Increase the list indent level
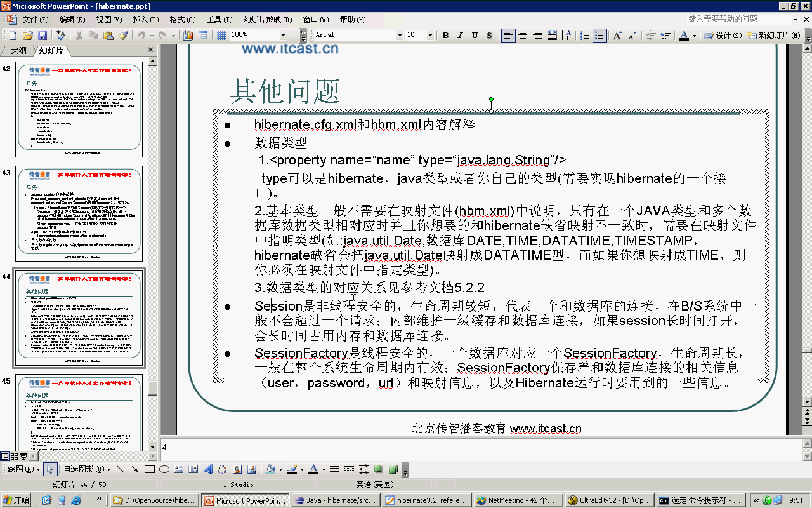This screenshot has width=812, height=508. click(x=665, y=36)
